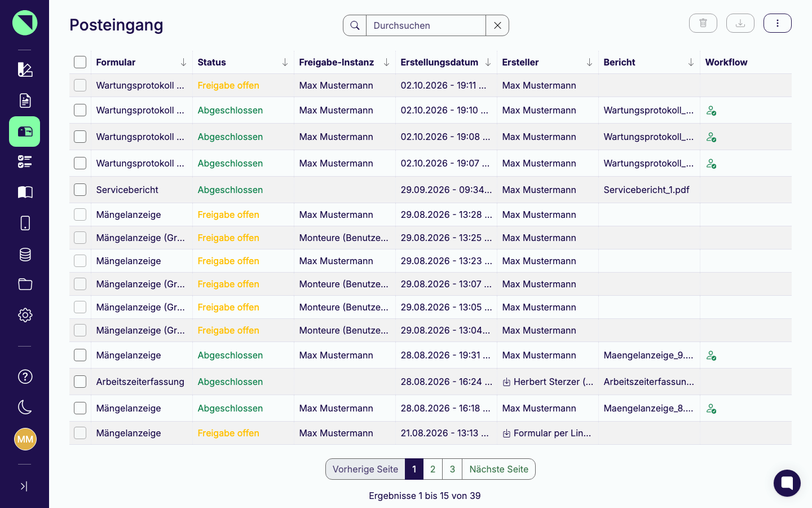Open the documents sidebar icon

(25, 100)
